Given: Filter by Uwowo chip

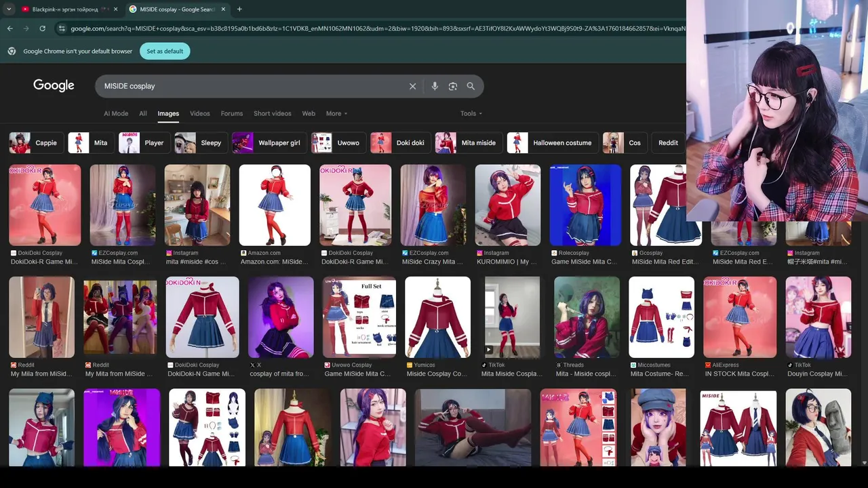Looking at the screenshot, I should [x=338, y=143].
